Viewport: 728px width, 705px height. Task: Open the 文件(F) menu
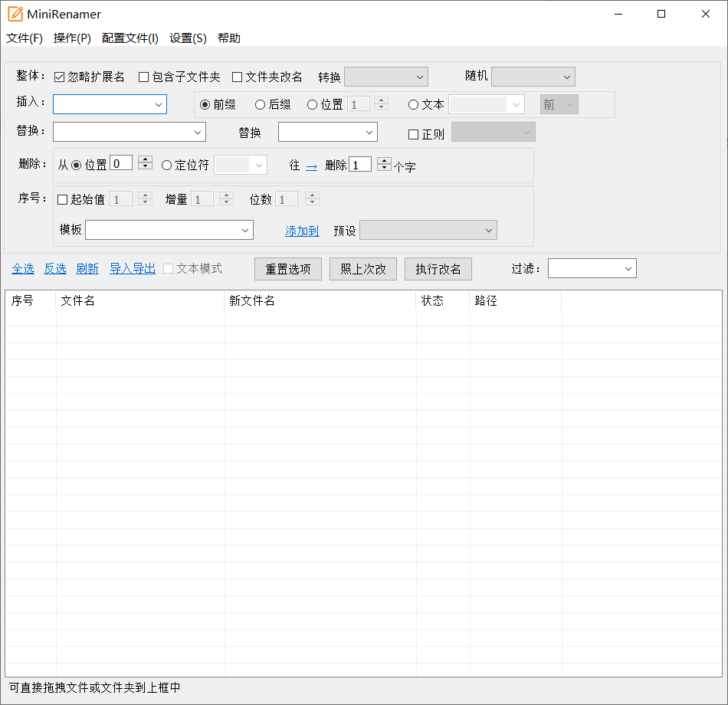[x=24, y=38]
